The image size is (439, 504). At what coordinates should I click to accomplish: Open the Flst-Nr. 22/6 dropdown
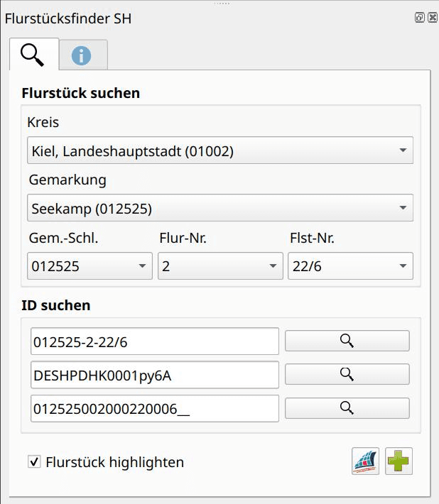(x=350, y=266)
